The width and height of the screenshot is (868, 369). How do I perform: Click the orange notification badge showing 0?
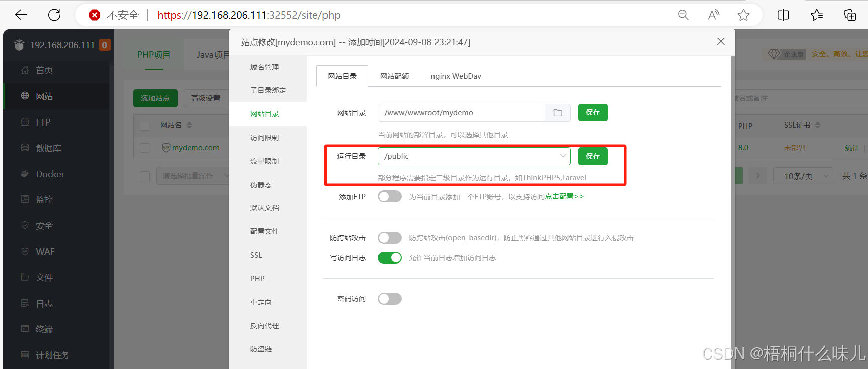(104, 45)
